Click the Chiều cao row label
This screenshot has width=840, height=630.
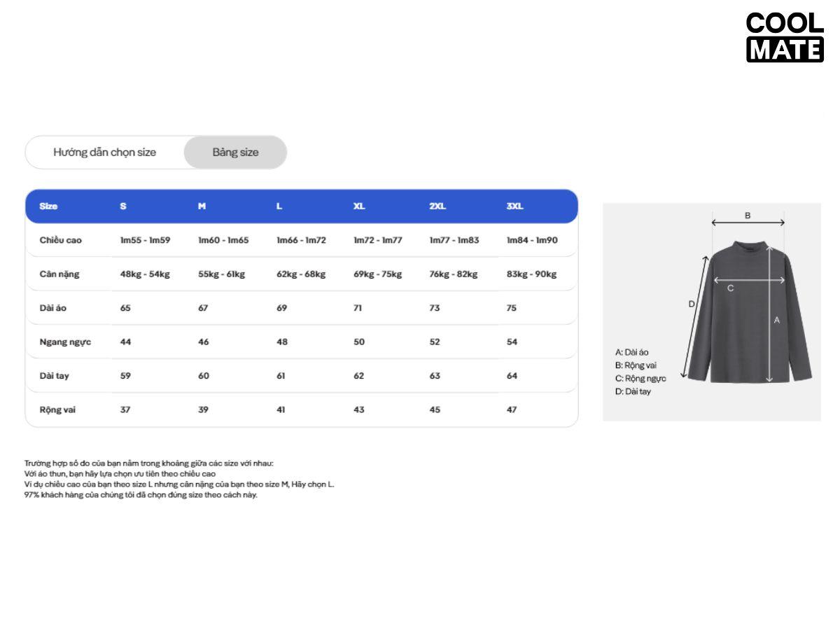point(61,240)
